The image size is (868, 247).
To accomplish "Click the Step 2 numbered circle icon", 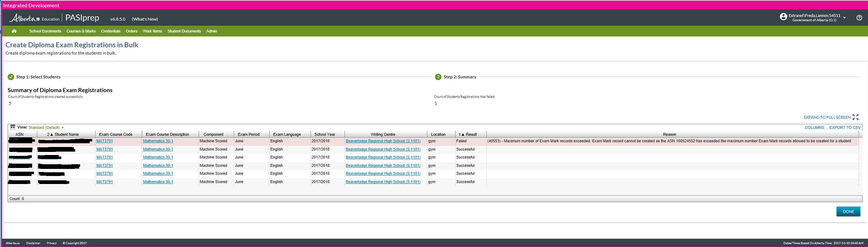I will click(438, 77).
